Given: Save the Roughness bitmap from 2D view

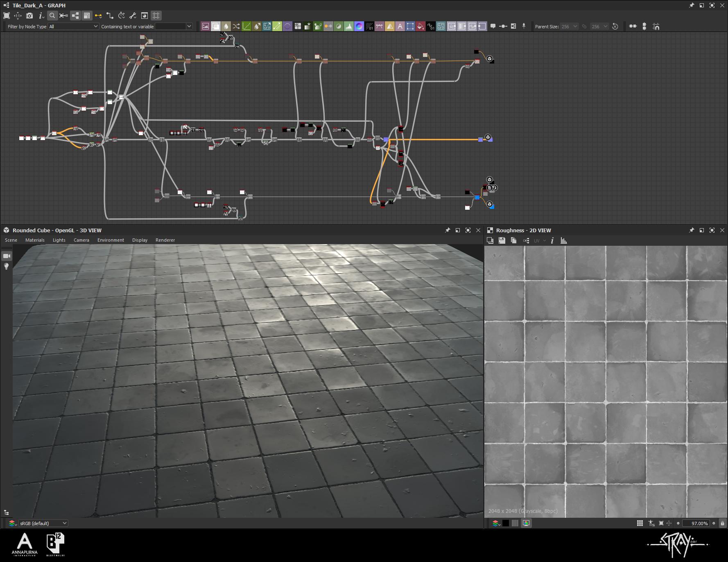Looking at the screenshot, I should click(x=502, y=241).
